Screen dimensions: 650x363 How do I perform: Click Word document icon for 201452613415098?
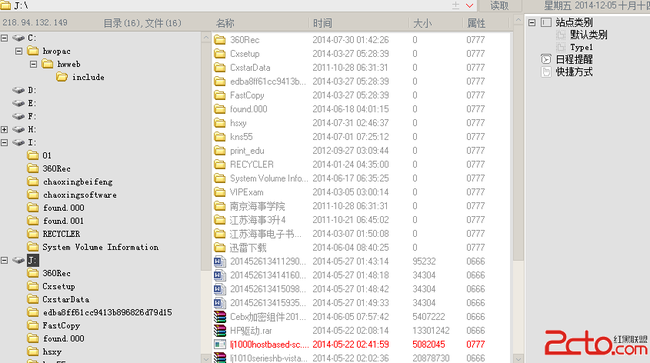click(x=220, y=289)
